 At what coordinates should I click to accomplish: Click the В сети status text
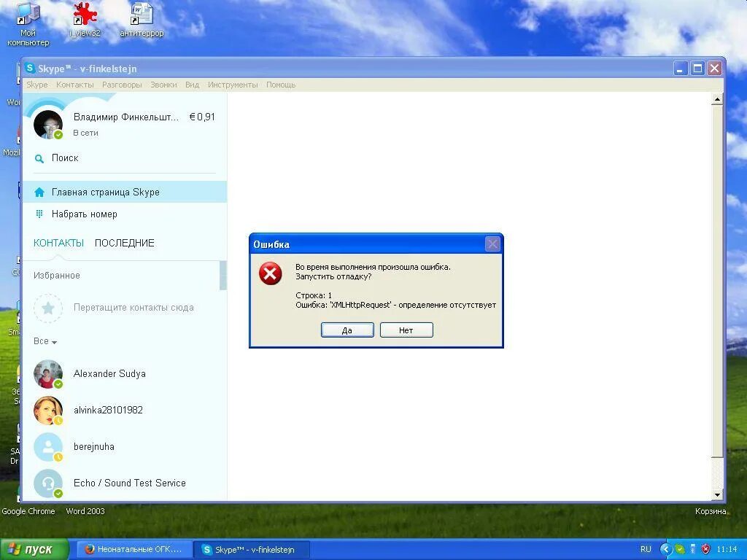(x=86, y=133)
